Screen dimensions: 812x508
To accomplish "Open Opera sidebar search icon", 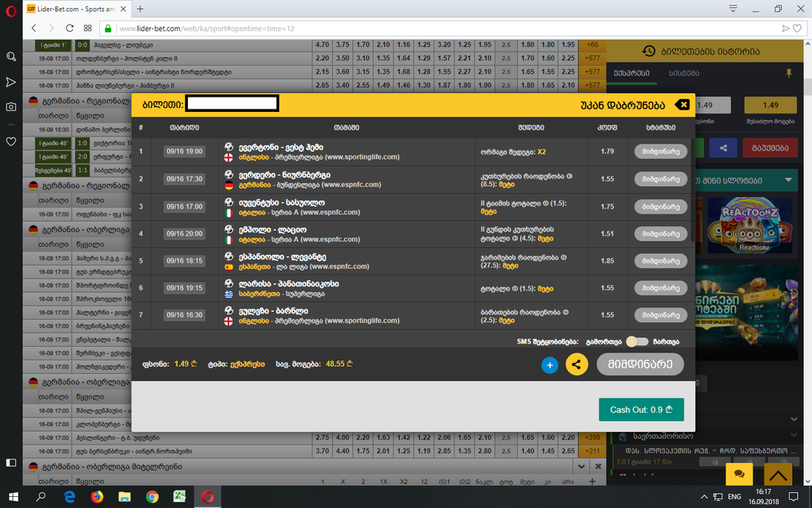I will (11, 56).
